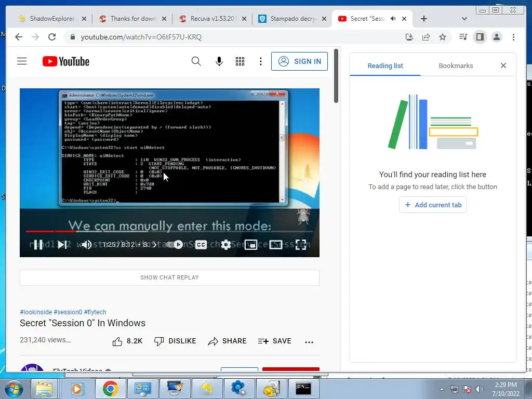This screenshot has width=532, height=399.
Task: Open the Chrome profile icon
Action: pos(497,37)
